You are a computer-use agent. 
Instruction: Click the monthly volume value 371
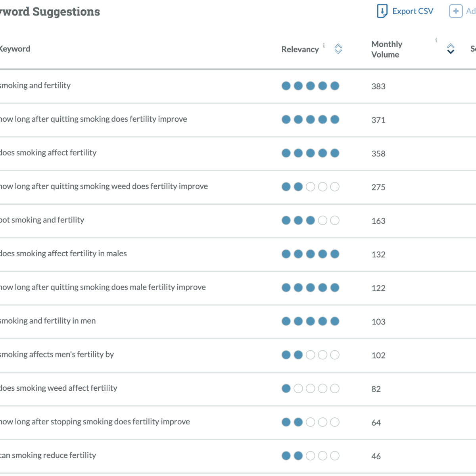(378, 120)
